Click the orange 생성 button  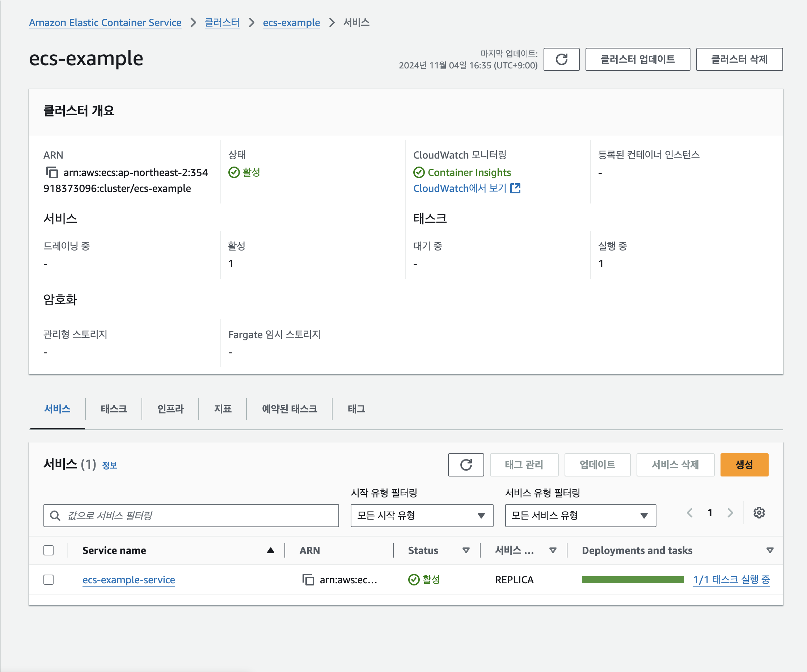tap(744, 465)
